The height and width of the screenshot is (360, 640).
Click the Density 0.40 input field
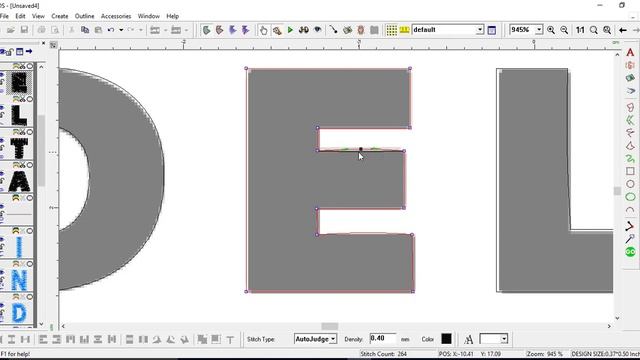pos(382,338)
